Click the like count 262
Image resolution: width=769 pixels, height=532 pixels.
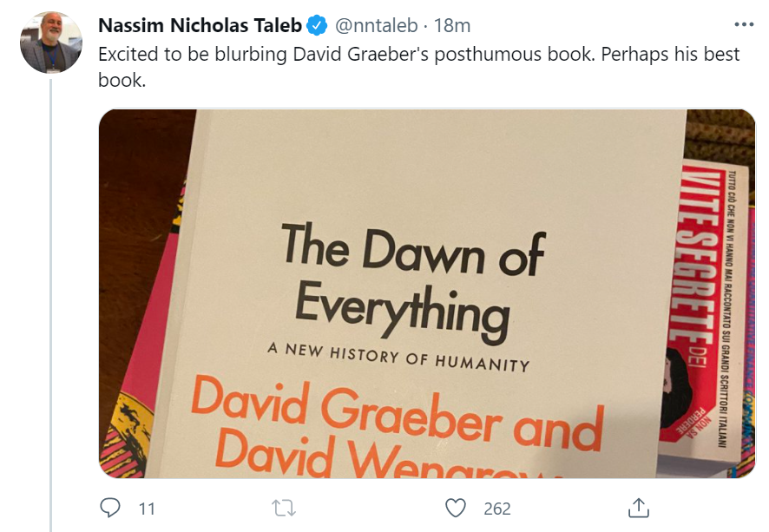[x=496, y=509]
